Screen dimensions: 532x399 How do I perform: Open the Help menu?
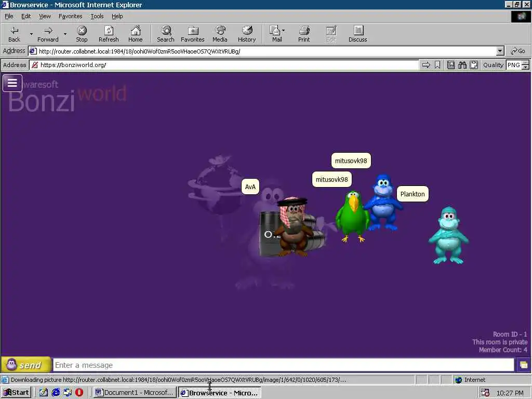pos(117,16)
